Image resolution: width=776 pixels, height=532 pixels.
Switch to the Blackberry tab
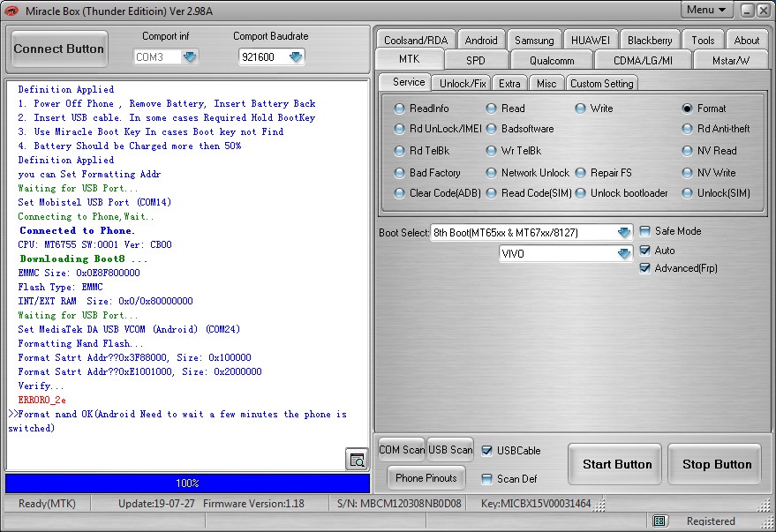(x=650, y=40)
